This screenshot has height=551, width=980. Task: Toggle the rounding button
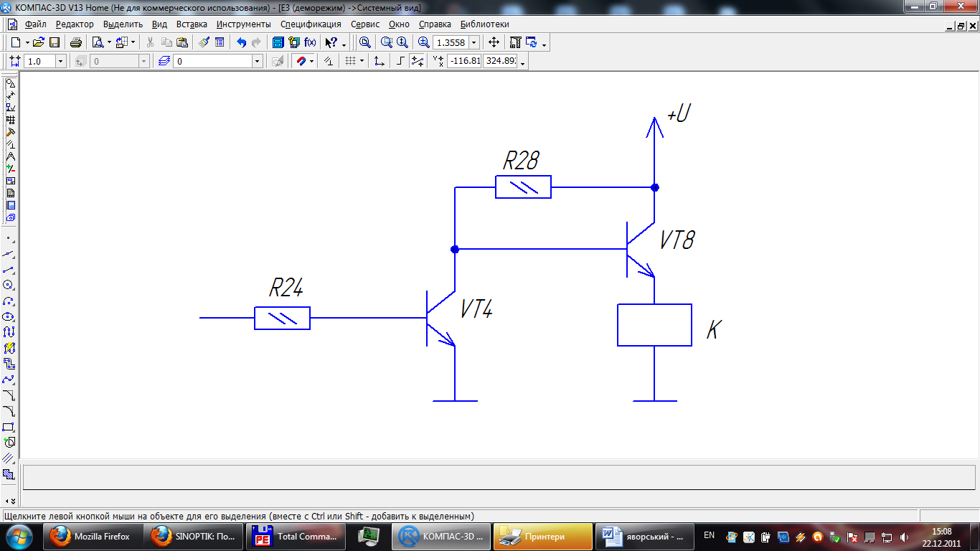pyautogui.click(x=417, y=62)
